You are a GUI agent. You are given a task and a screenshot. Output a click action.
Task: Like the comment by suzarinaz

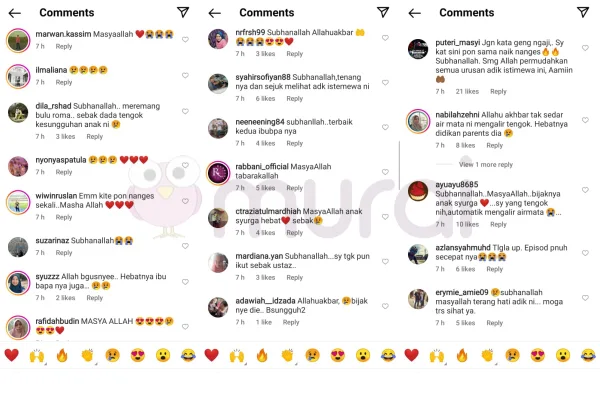click(185, 246)
